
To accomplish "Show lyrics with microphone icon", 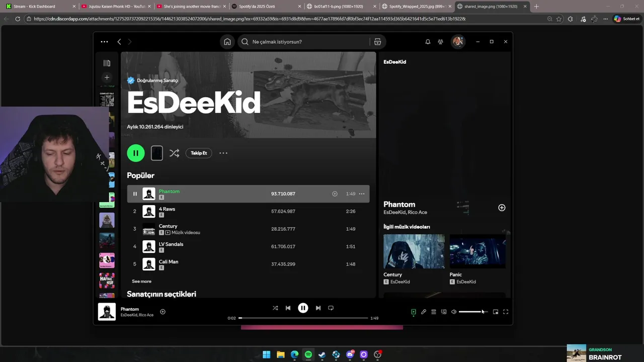I will (424, 312).
